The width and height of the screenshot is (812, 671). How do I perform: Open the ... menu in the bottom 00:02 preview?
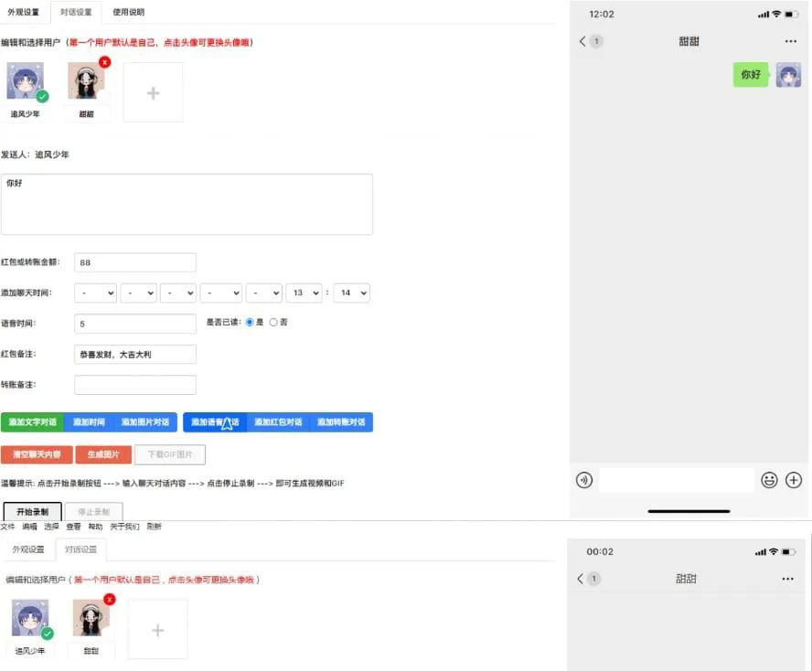pos(788,579)
